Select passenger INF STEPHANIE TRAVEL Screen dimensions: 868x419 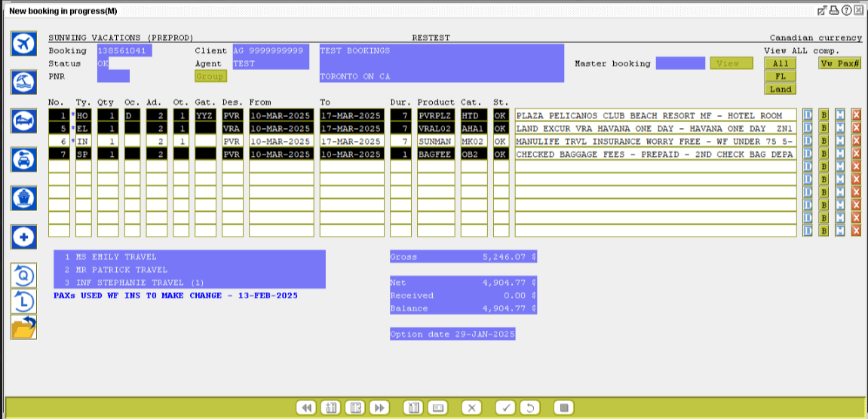click(190, 283)
